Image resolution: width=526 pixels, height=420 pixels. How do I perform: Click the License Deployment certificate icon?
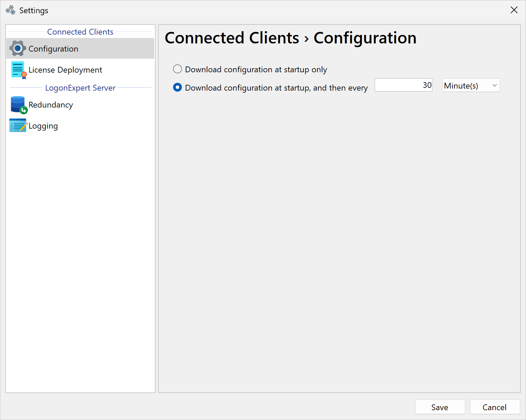18,70
